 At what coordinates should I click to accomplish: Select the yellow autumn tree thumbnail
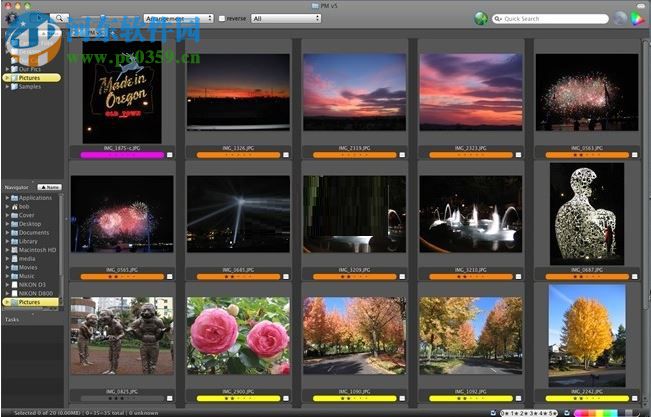pyautogui.click(x=587, y=336)
